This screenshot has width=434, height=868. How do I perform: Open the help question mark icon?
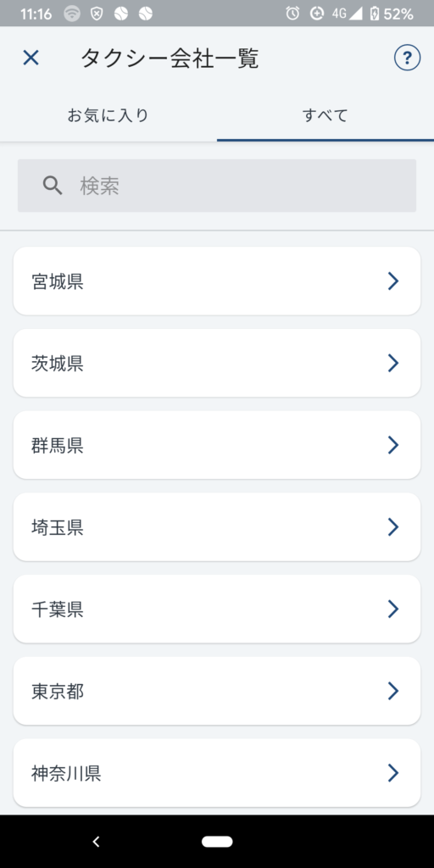[407, 58]
